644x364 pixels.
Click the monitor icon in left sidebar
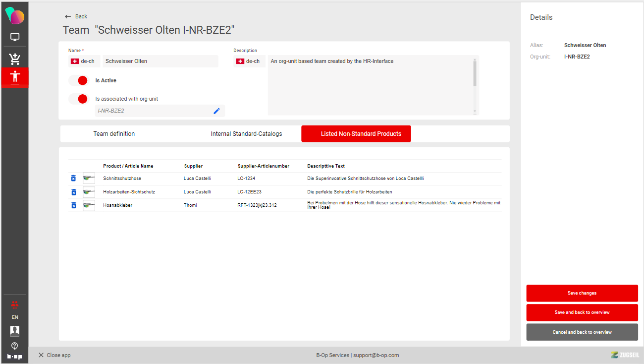point(15,37)
